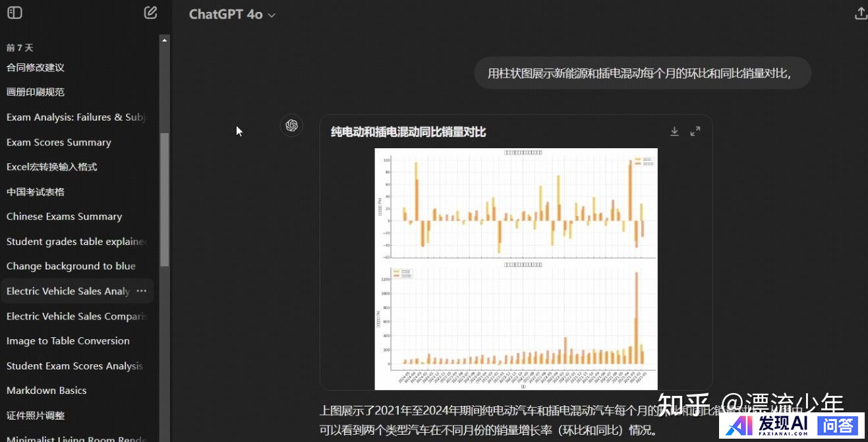Open Electric Vehicle Sales Comparison chat
The image size is (868, 442).
click(x=76, y=316)
